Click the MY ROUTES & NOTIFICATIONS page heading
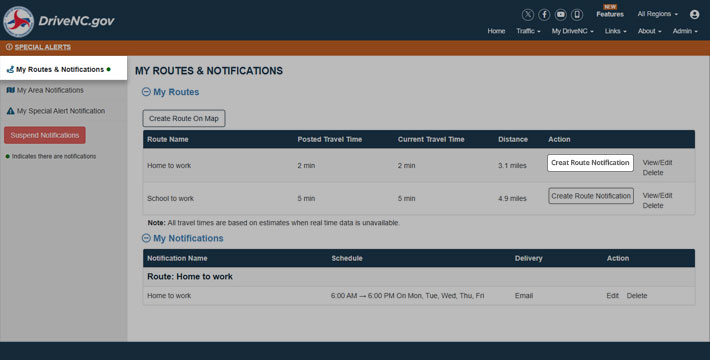Screen dimensions: 710x360 [209, 71]
